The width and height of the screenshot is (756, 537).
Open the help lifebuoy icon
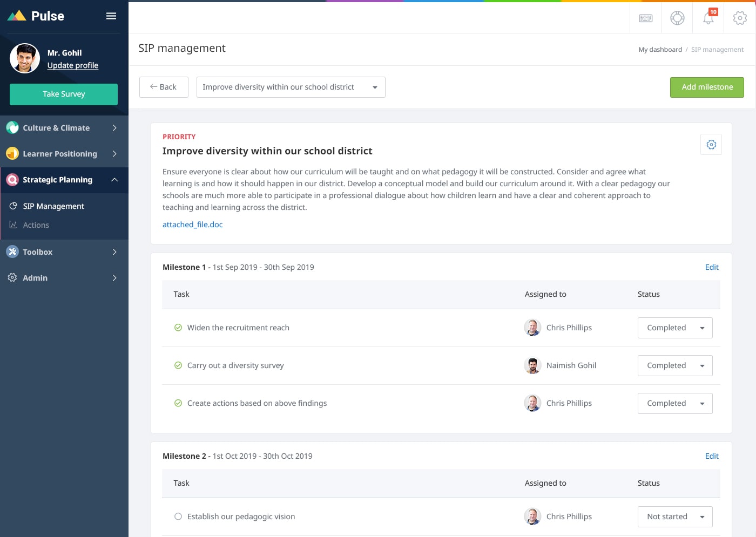pyautogui.click(x=677, y=18)
